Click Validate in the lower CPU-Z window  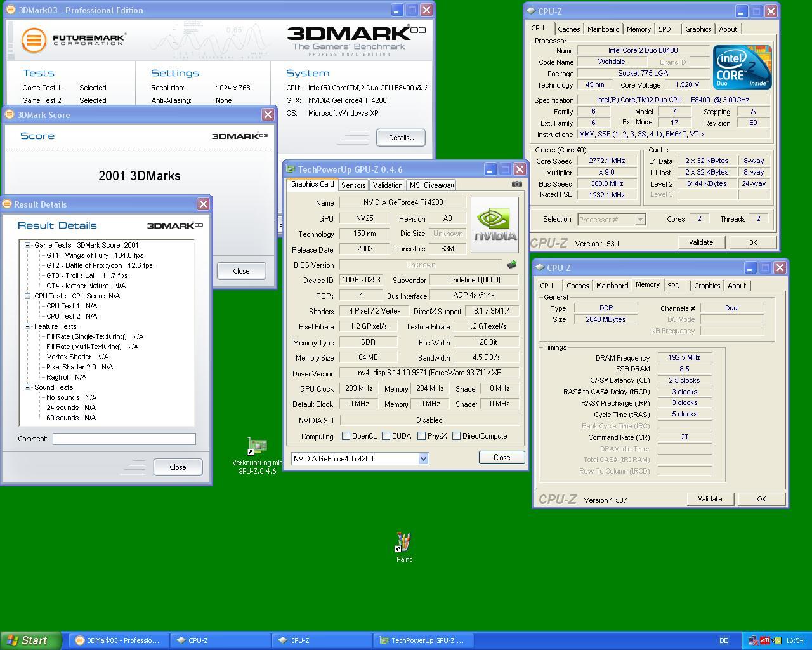click(x=710, y=499)
